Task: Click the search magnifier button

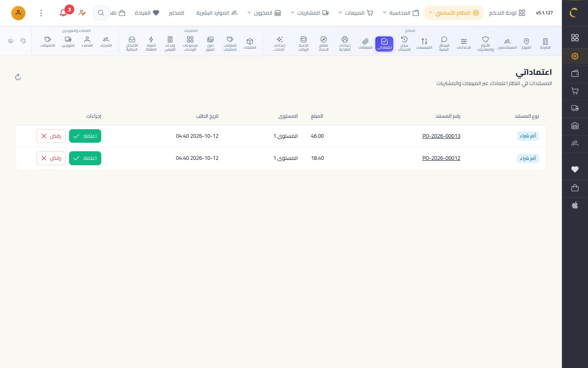Action: tap(101, 13)
